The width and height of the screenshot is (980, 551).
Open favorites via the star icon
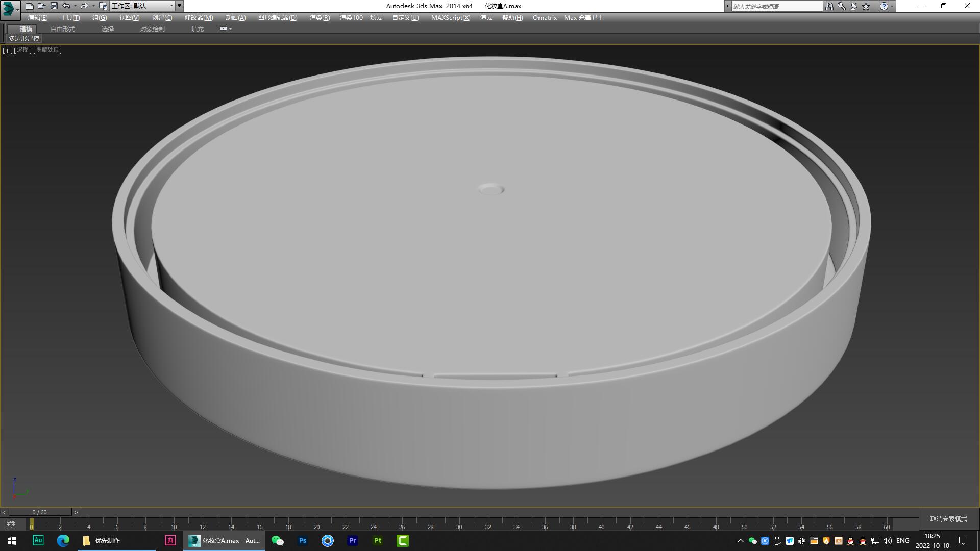pyautogui.click(x=865, y=6)
